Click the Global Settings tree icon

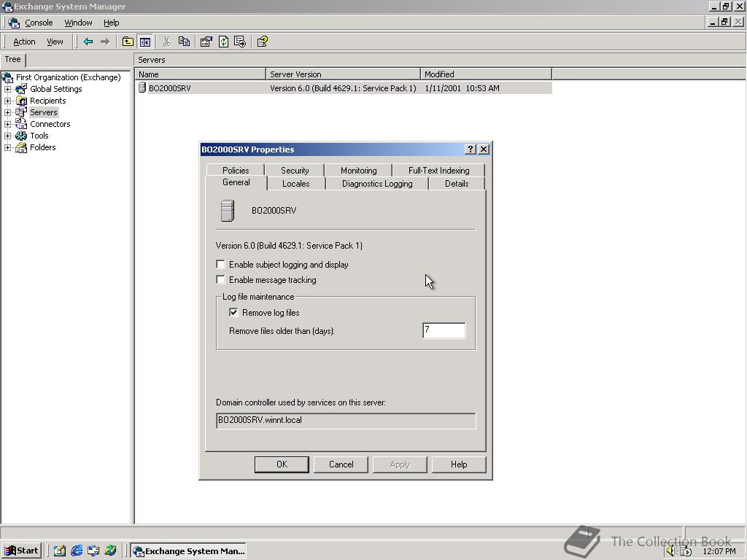pos(21,88)
